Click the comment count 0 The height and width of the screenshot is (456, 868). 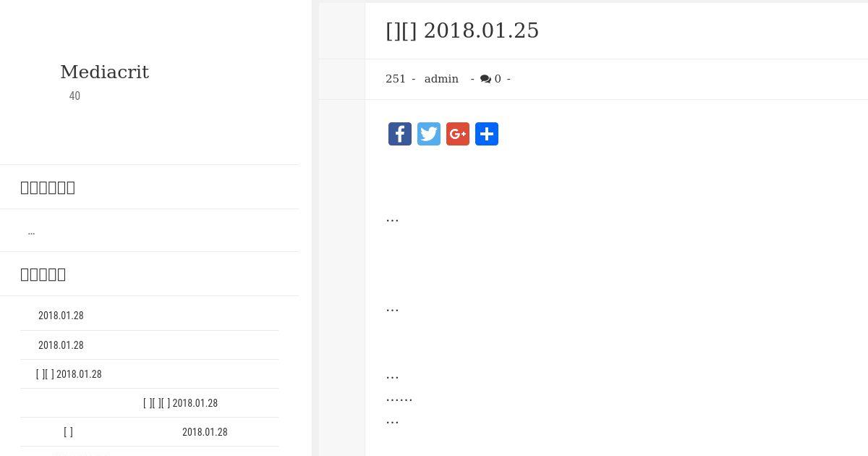pos(498,79)
